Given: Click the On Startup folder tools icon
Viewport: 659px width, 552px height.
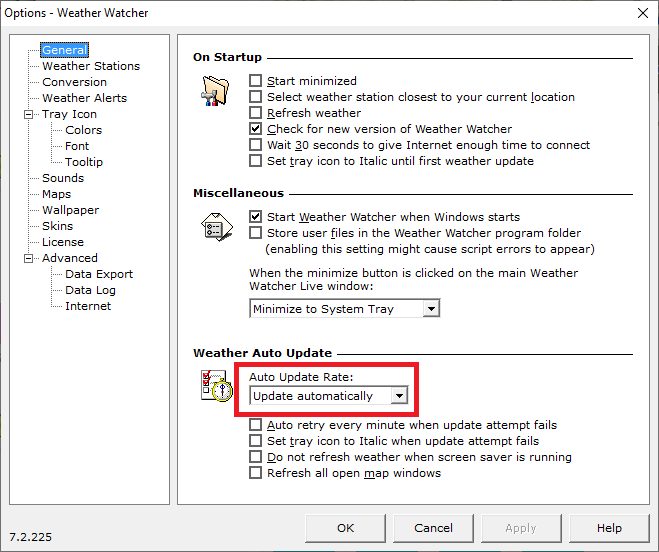Looking at the screenshot, I should click(x=215, y=90).
